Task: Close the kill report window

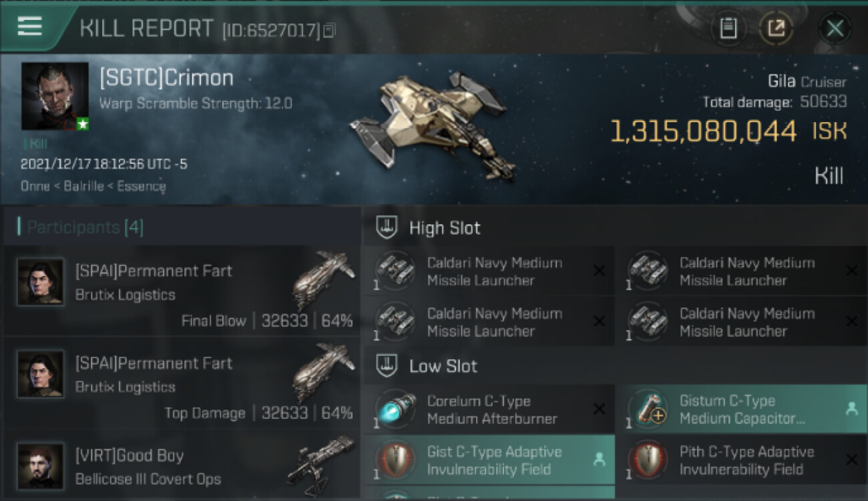Action: [835, 28]
